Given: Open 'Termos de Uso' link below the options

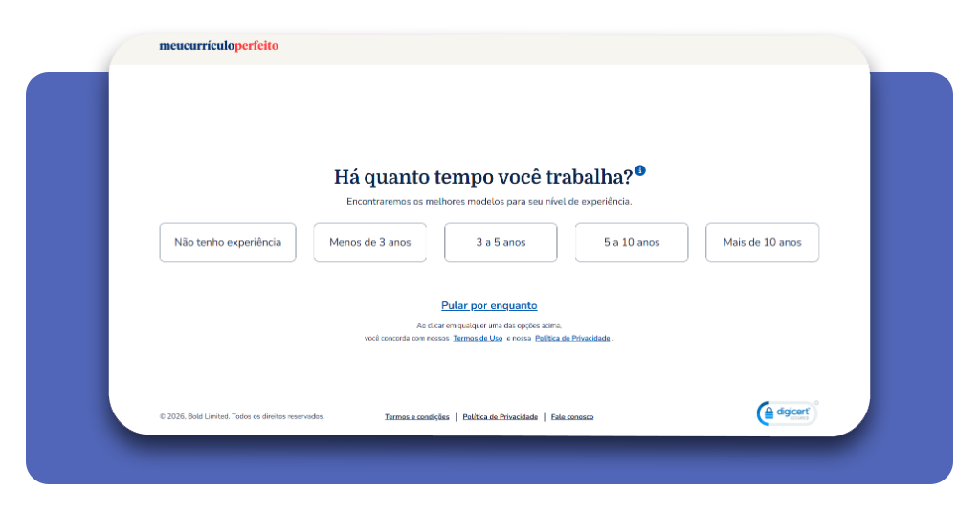Looking at the screenshot, I should tap(478, 338).
